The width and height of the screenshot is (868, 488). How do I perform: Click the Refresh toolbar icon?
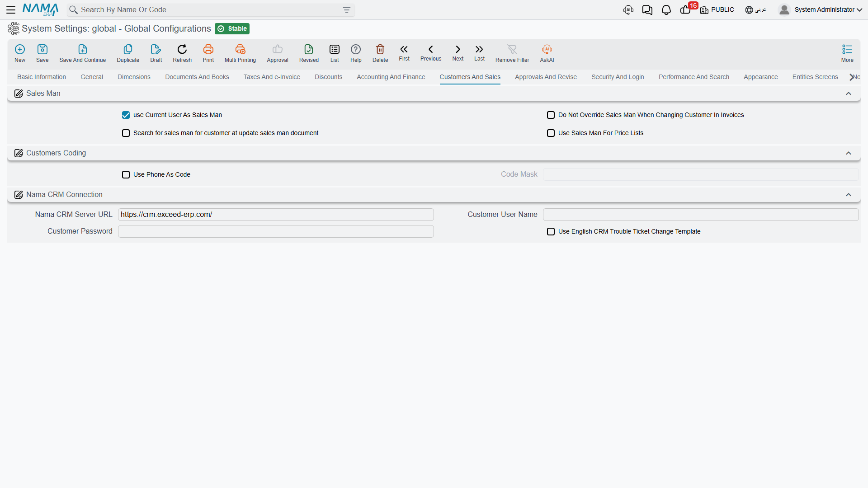(182, 49)
